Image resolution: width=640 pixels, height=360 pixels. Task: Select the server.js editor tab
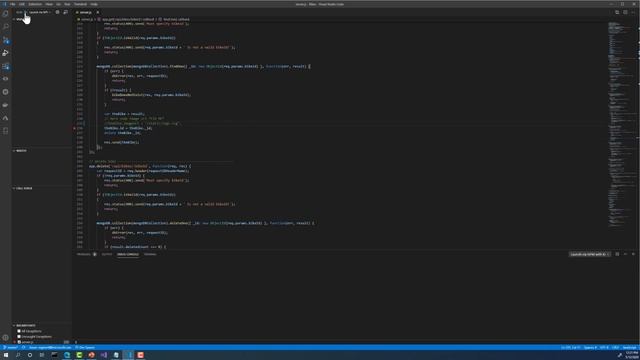click(x=85, y=13)
